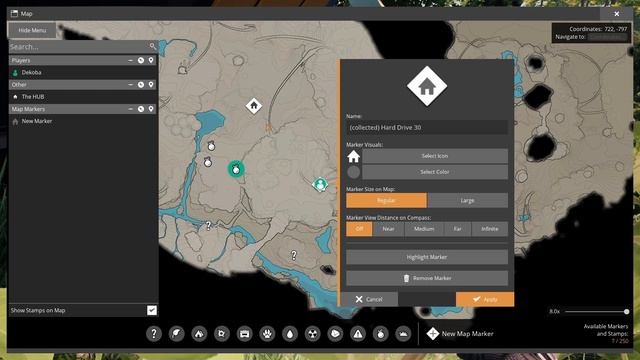
Task: Toggle map pin visibility for Map Markers category
Action: pos(151,109)
